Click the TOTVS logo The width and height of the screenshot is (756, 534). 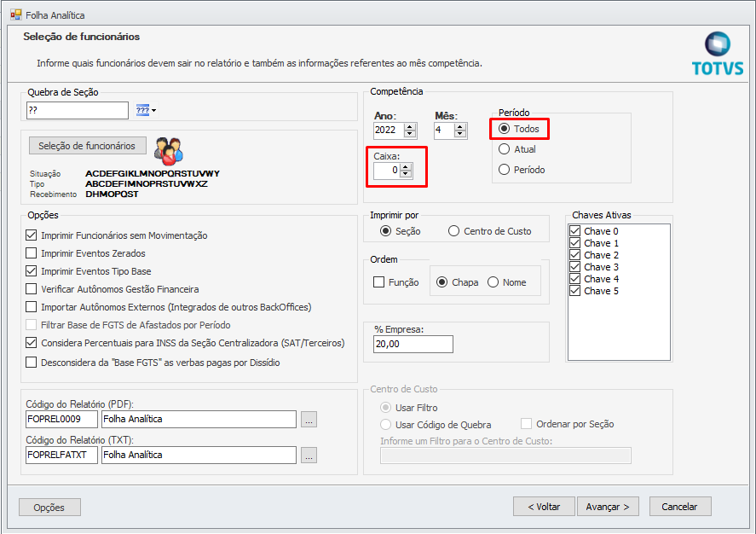718,54
